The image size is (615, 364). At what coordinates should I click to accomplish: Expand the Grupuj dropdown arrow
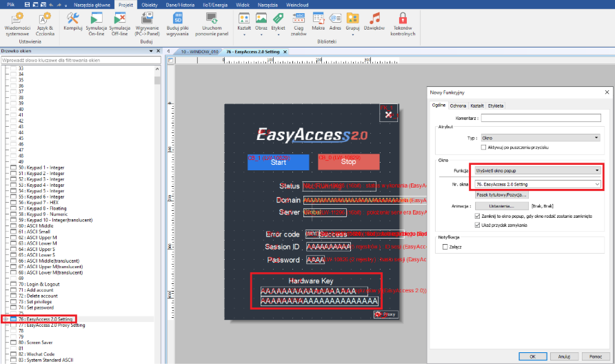[352, 35]
